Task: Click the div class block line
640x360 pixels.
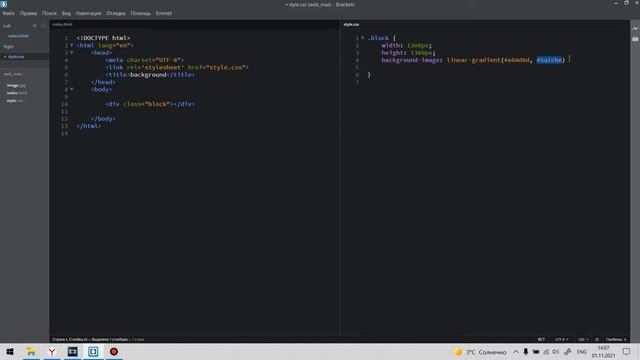Action: (x=150, y=104)
